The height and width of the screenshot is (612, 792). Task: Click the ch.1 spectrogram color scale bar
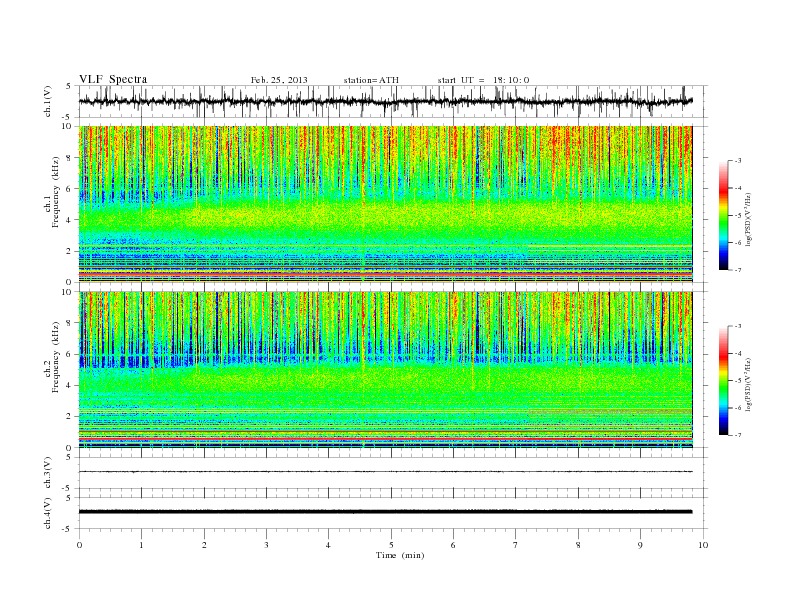tap(723, 215)
